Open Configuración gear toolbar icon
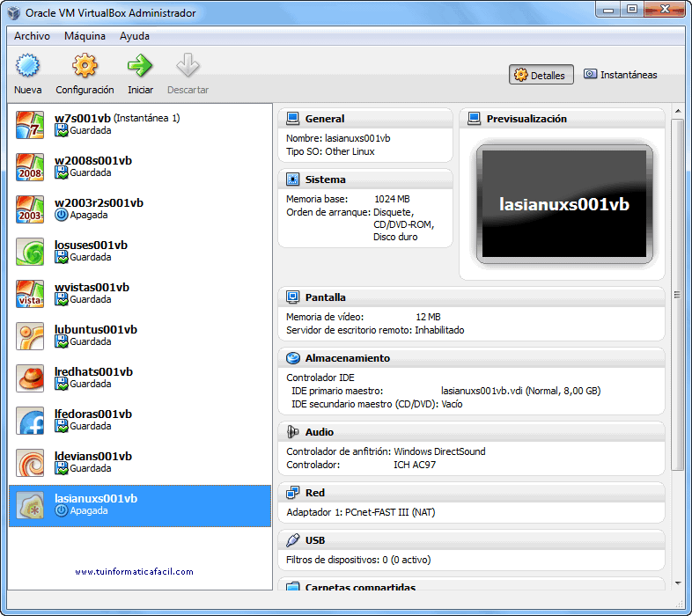The width and height of the screenshot is (692, 616). tap(85, 66)
